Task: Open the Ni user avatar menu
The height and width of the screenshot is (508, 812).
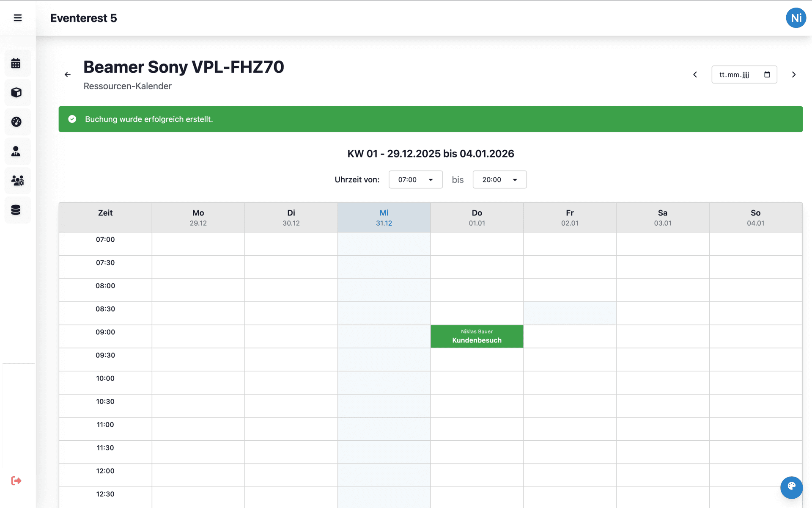Action: pyautogui.click(x=796, y=18)
